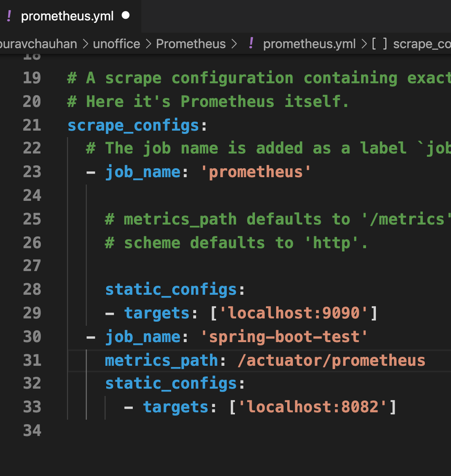
Task: Open the unoffice breadcrumb folder
Action: [x=116, y=44]
